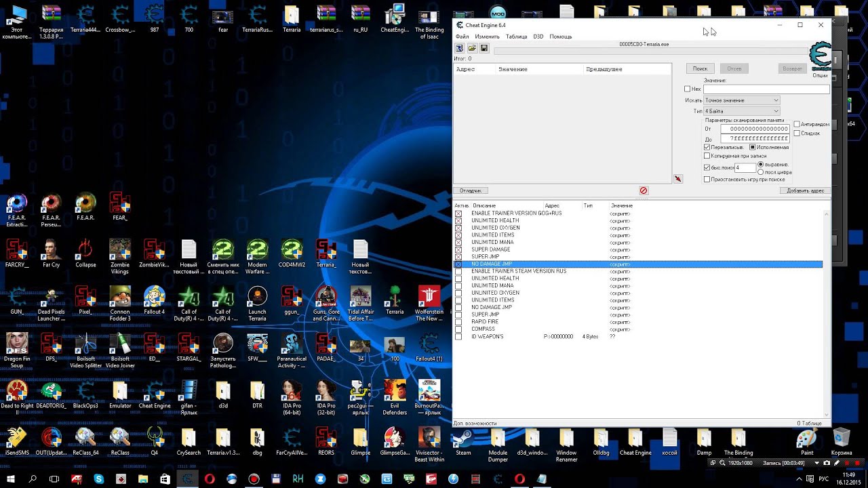Screen dimensions: 868x488
Task: Toggle the Исполняемая checkbox
Action: pos(753,147)
